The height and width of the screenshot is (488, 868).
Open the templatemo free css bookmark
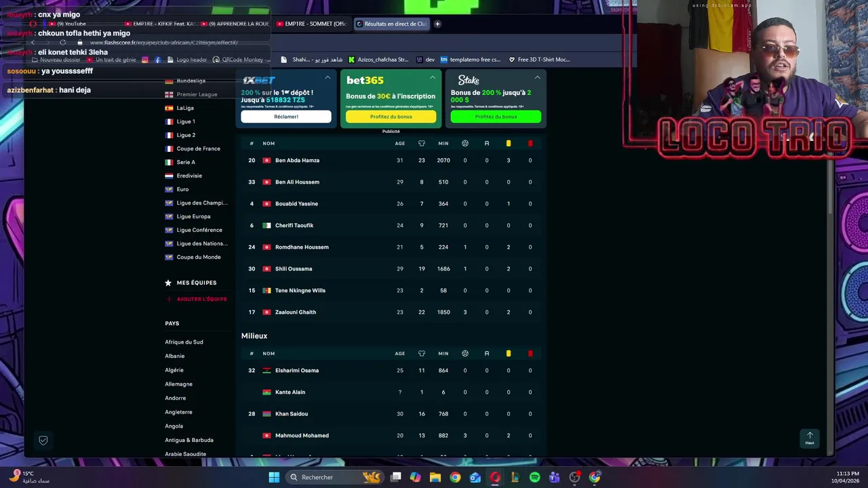(471, 60)
